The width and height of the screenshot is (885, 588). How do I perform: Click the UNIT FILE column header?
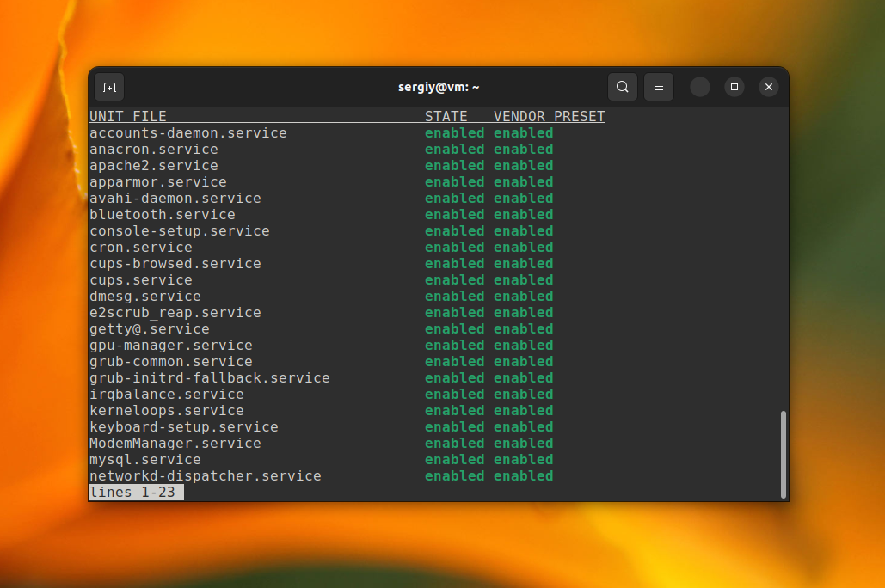click(128, 116)
